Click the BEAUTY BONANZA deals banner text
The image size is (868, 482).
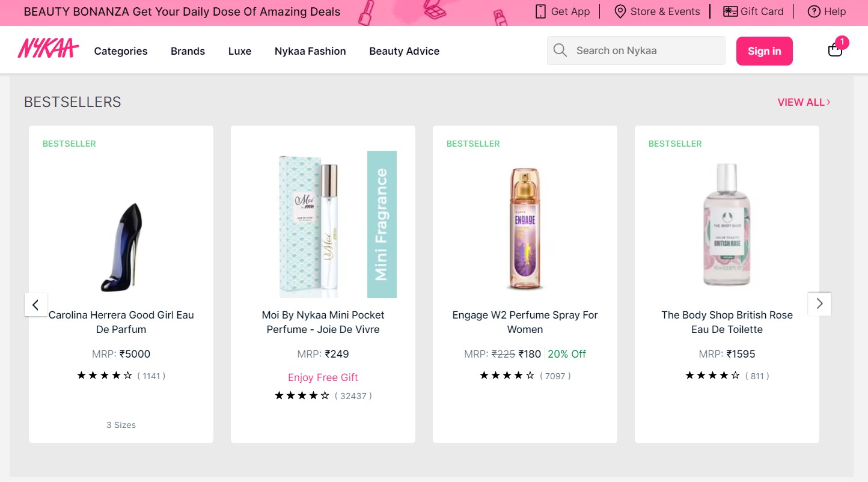pos(182,11)
